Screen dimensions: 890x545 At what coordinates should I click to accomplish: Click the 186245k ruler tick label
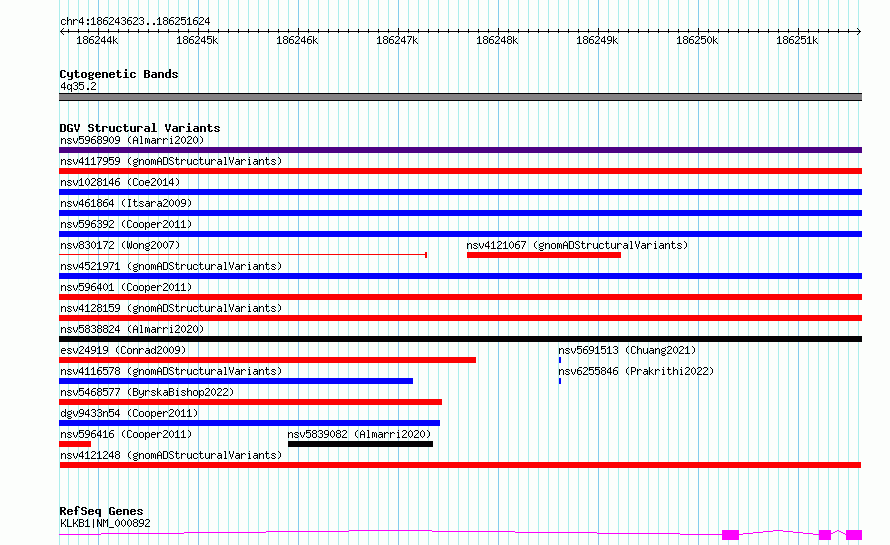tap(197, 40)
